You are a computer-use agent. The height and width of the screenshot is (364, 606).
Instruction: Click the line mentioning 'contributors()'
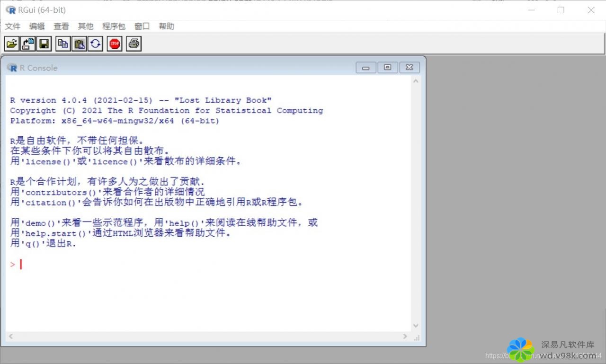tap(107, 192)
